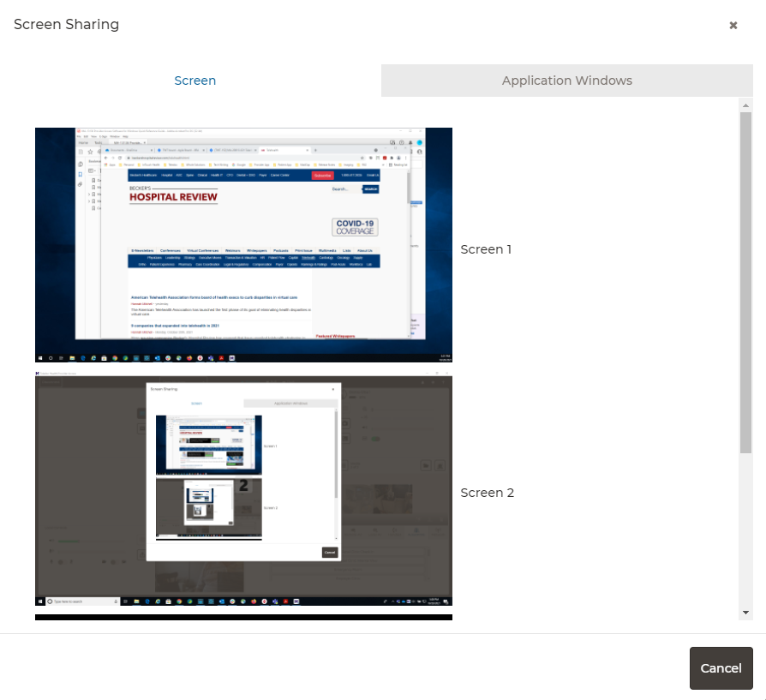766x700 pixels.
Task: Select the Screen 1 thumbnail to share it
Action: [243, 244]
